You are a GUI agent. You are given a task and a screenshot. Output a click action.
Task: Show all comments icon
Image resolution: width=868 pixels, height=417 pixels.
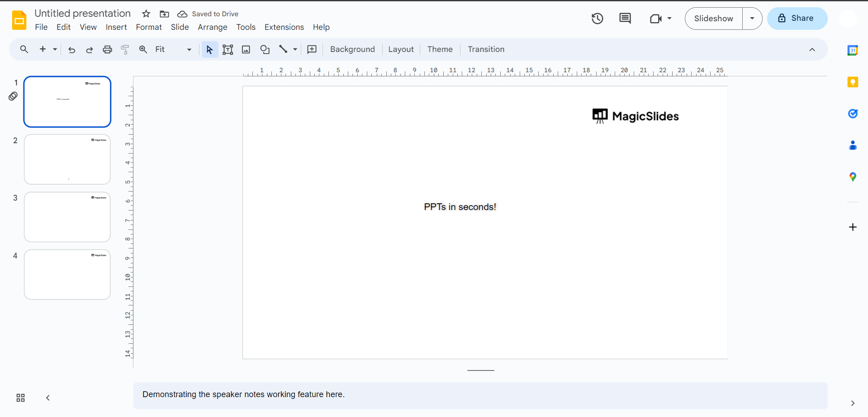coord(625,19)
